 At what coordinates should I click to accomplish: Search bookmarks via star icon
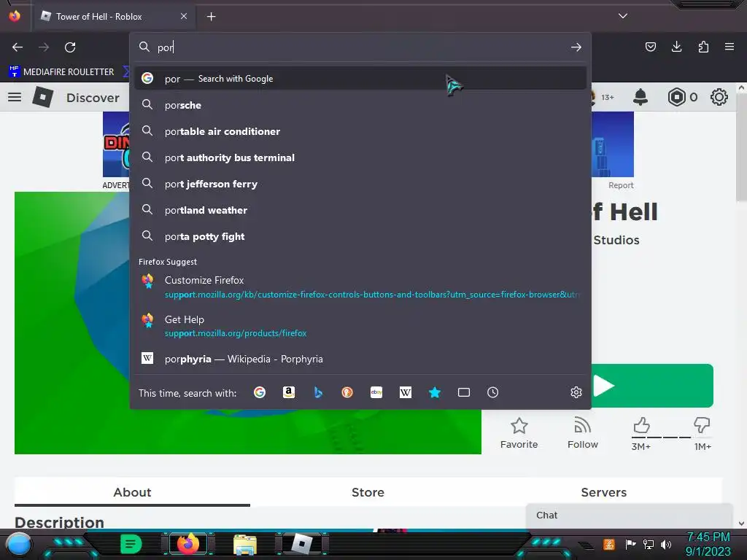tap(435, 392)
